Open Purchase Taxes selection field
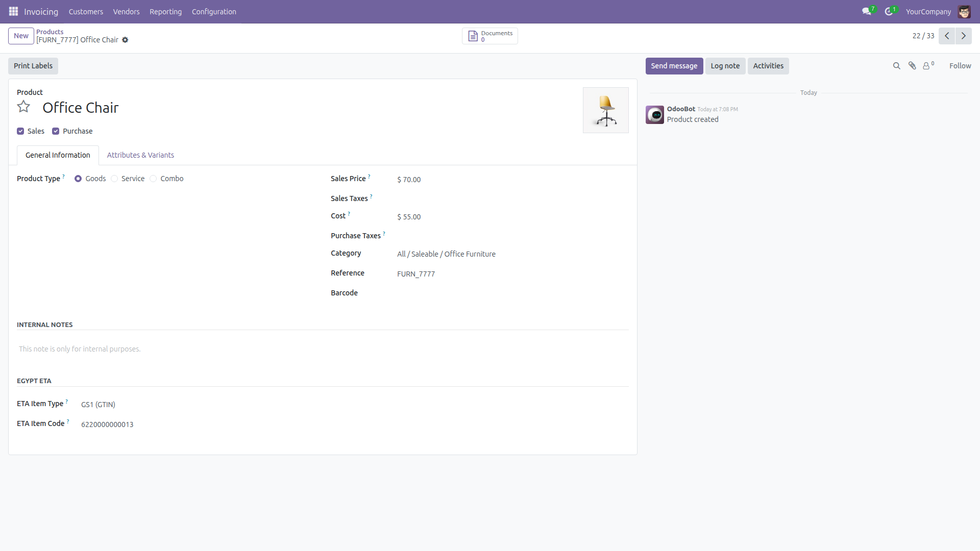Viewport: 980px width, 551px height. pyautogui.click(x=513, y=236)
